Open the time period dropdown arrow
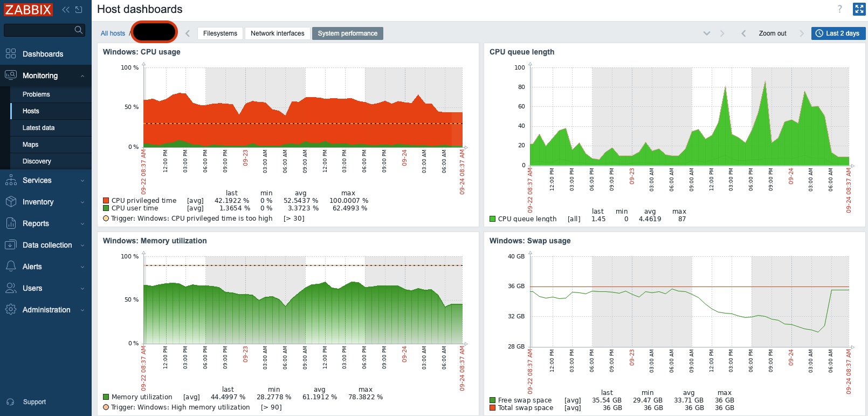Image resolution: width=868 pixels, height=416 pixels. pos(707,33)
